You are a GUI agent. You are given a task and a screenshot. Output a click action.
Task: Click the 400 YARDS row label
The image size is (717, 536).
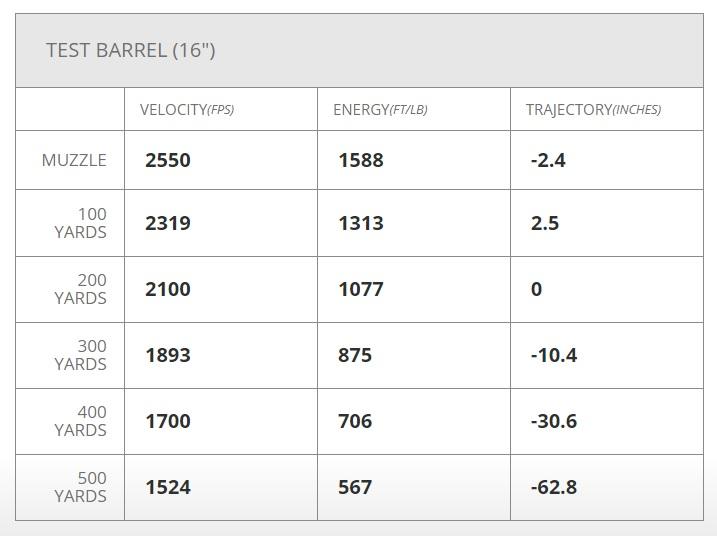click(x=81, y=421)
